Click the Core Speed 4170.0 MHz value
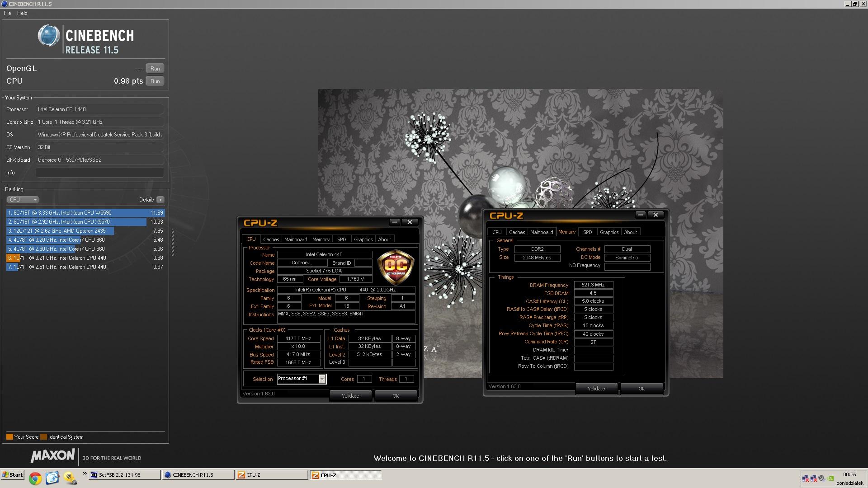 pos(298,338)
